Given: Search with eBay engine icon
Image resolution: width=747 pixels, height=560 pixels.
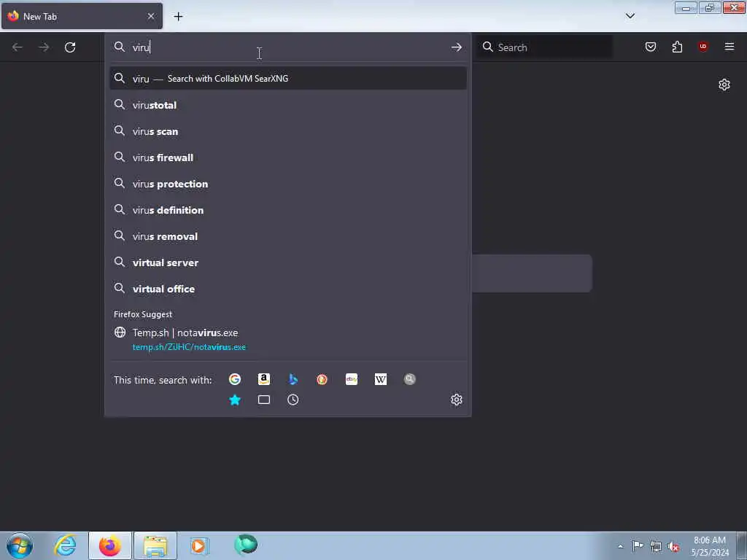Looking at the screenshot, I should pyautogui.click(x=352, y=379).
